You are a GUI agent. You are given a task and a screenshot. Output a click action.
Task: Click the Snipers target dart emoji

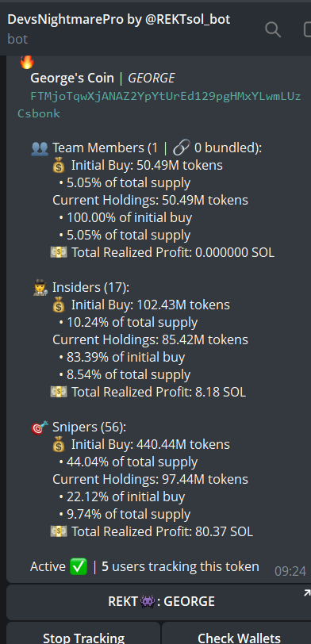point(40,427)
